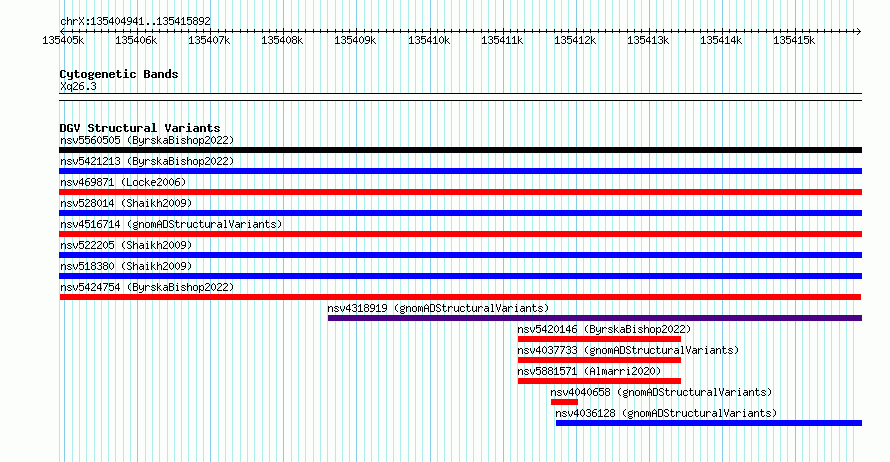Click the 135412k ruler tick label
890x462 pixels.
(x=575, y=40)
